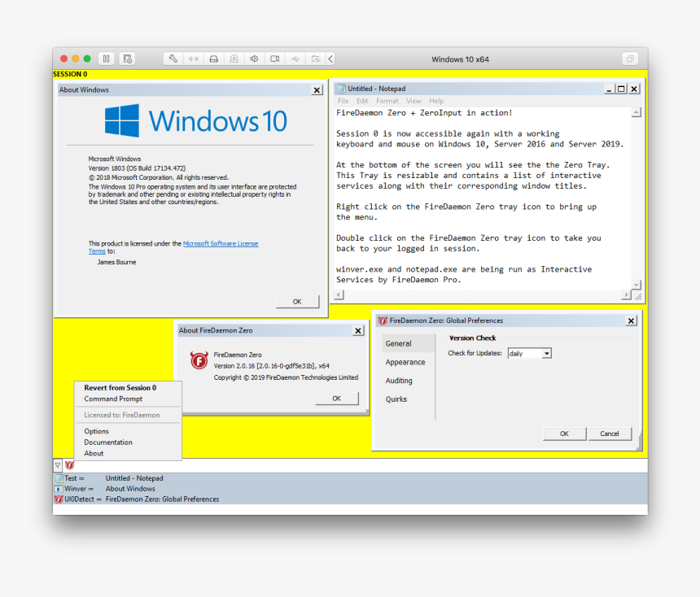Open the Notepad Help menu

coord(436,101)
